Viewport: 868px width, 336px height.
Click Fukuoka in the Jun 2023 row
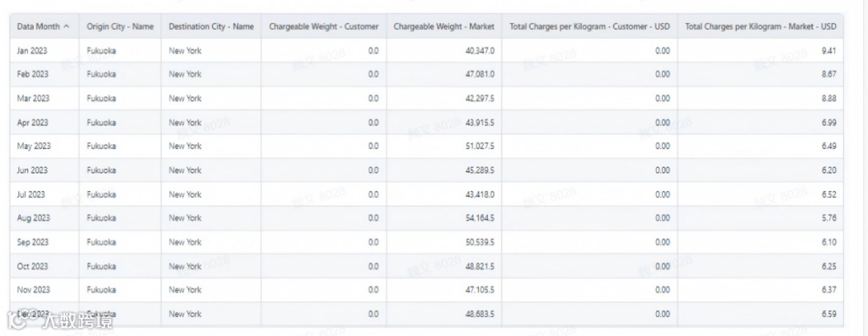(101, 170)
